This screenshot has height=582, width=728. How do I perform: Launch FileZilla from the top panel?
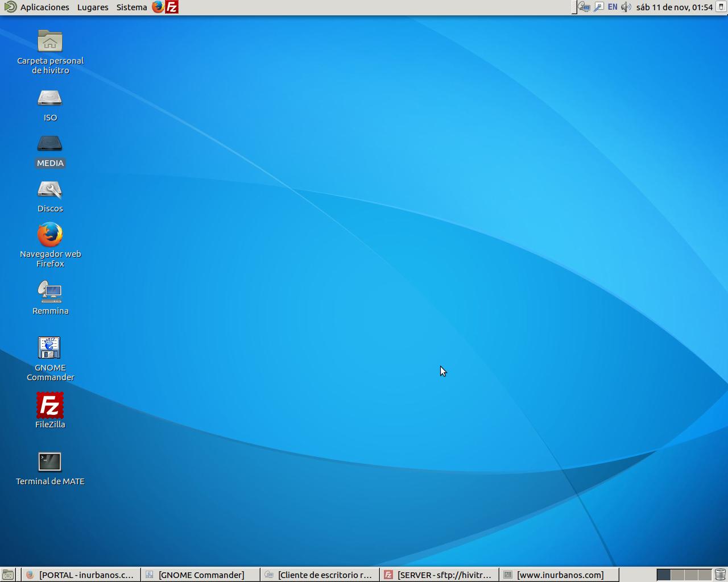click(171, 7)
